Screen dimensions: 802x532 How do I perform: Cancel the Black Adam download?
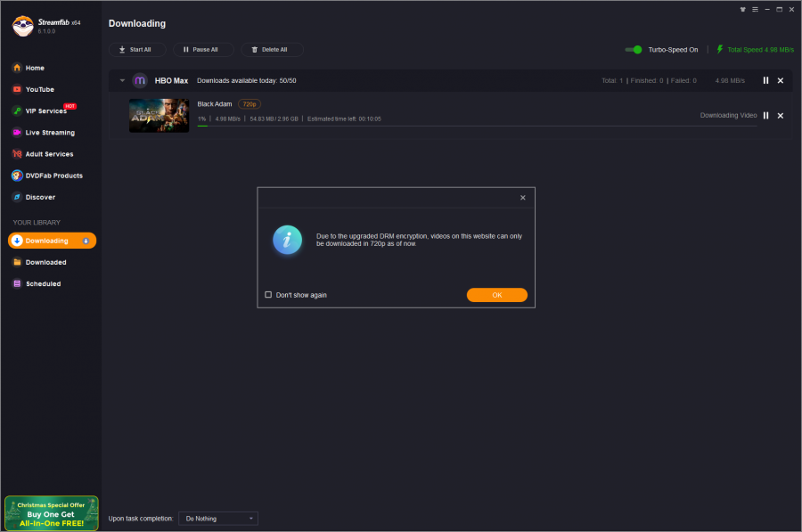point(781,116)
